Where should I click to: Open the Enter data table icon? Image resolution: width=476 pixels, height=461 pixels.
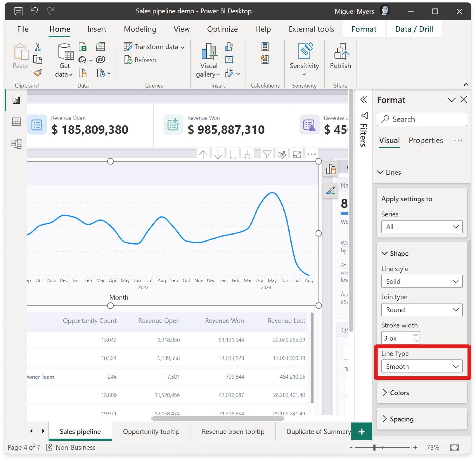(101, 47)
